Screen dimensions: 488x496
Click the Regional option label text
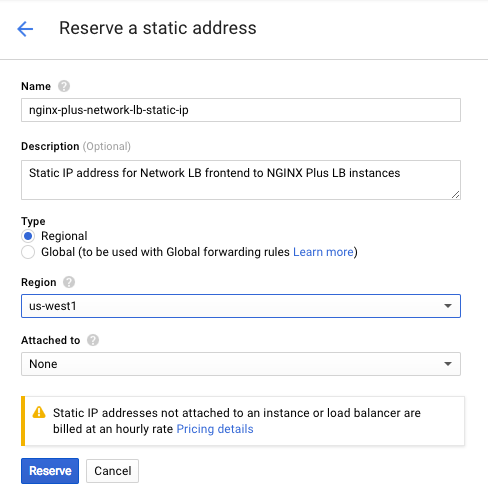[x=64, y=236]
